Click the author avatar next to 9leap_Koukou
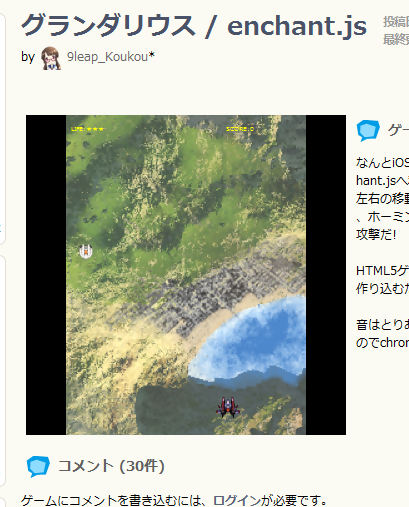Viewport: 409px width, 507px height. click(51, 58)
